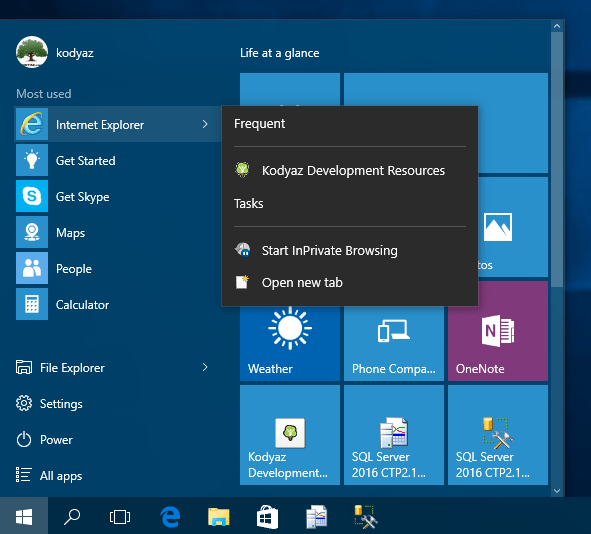
Task: Open taskbar Search
Action: (x=72, y=516)
